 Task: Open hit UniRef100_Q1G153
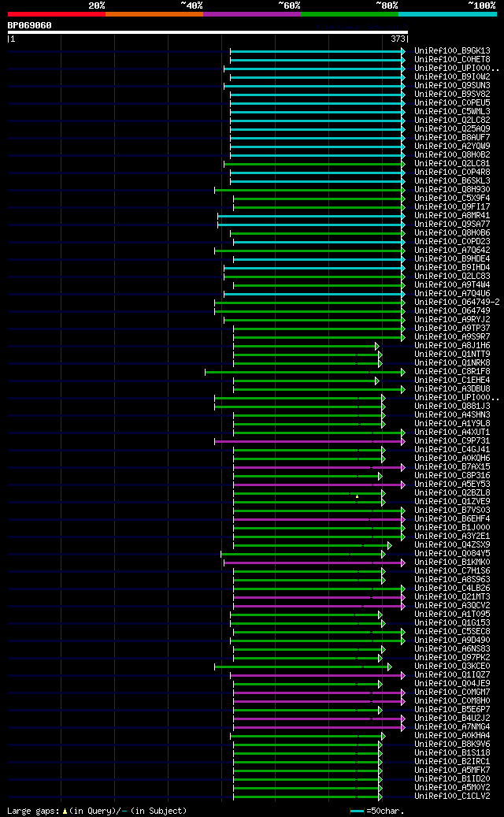click(453, 622)
